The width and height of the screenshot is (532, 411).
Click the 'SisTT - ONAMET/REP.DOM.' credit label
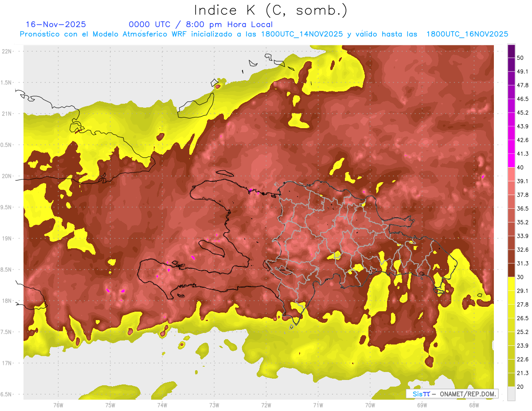pos(452,394)
